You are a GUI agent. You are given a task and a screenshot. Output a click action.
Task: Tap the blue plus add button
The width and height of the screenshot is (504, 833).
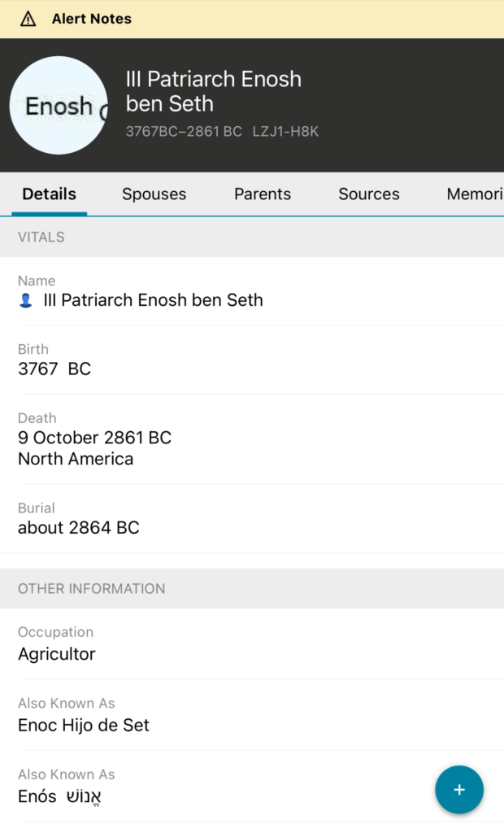point(459,790)
